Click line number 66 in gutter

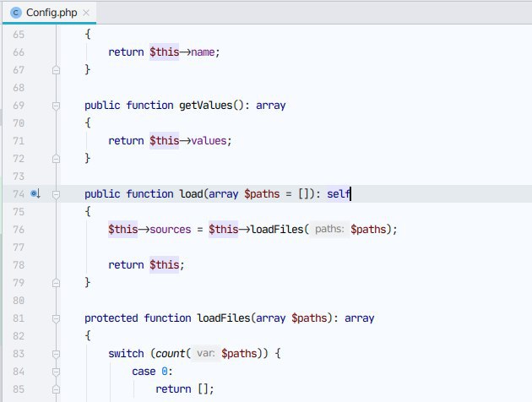[19, 52]
